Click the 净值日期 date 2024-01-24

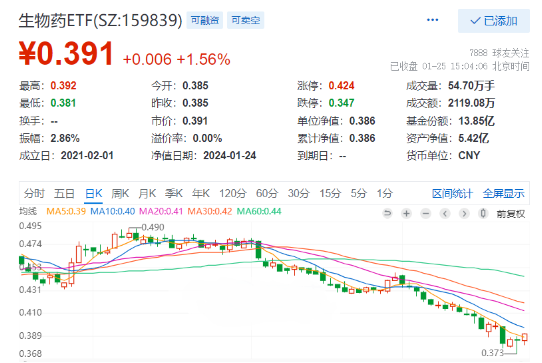pyautogui.click(x=230, y=155)
